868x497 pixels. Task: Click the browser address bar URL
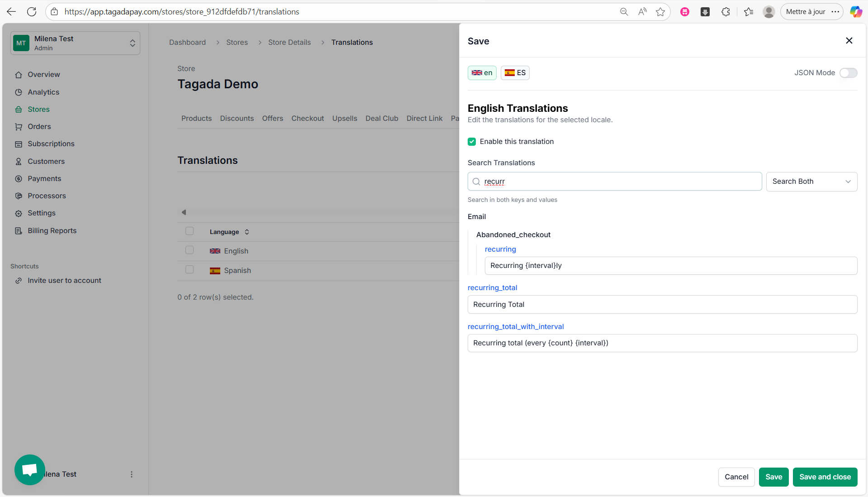tap(181, 12)
